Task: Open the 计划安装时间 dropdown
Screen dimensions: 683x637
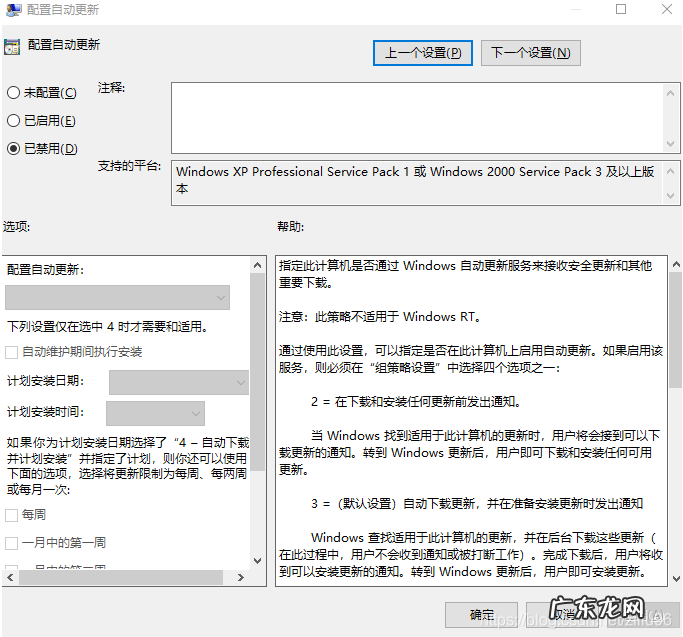Action: pos(155,413)
